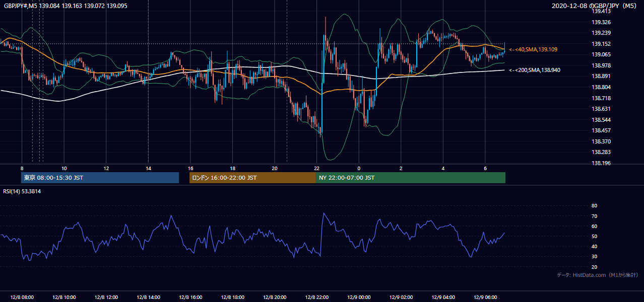Click the 138.283 price axis value
This screenshot has height=302, width=644.
click(601, 152)
